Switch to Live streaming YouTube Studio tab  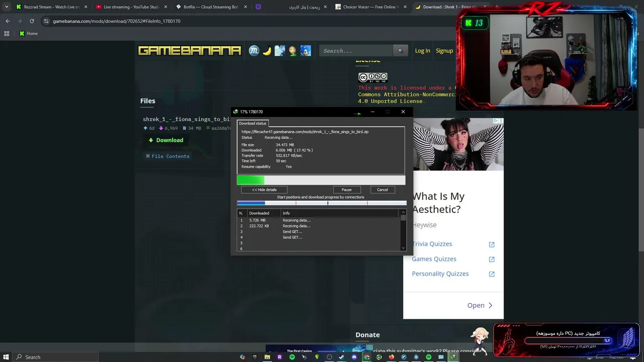(131, 7)
